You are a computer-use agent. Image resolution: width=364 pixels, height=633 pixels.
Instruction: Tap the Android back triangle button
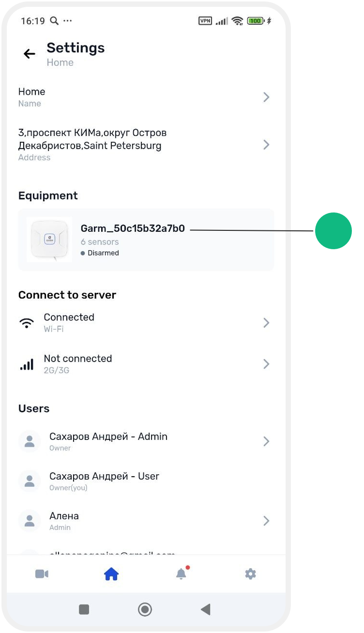pos(206,609)
